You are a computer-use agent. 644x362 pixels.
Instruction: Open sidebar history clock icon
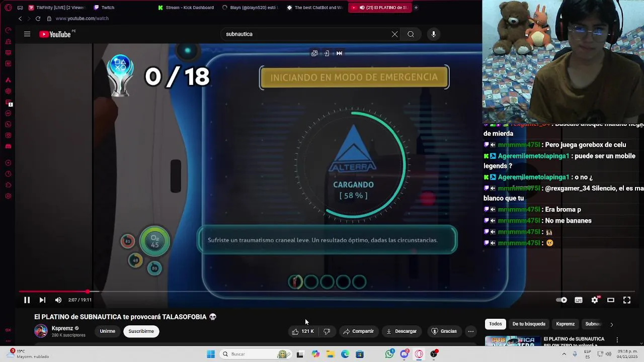coord(8,174)
